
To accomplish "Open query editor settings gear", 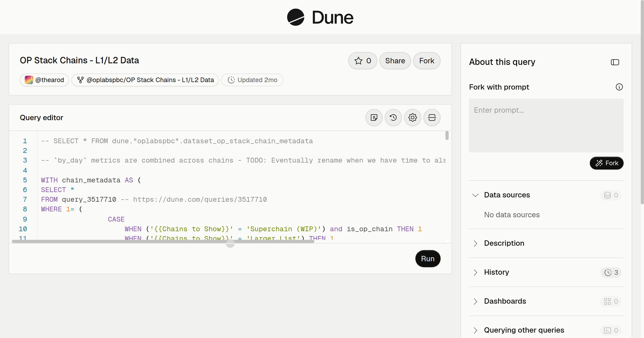I will 413,117.
